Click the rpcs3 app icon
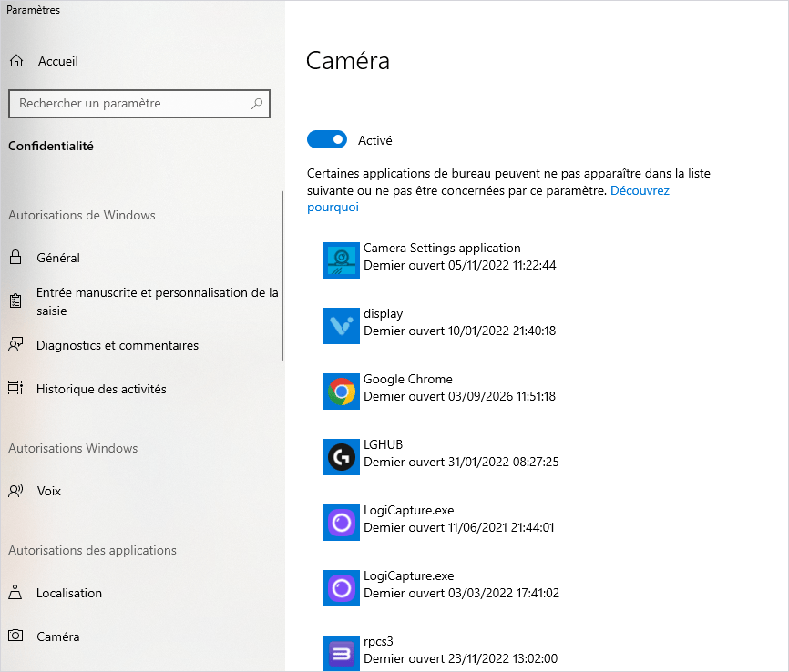This screenshot has height=672, width=789. pos(342,654)
